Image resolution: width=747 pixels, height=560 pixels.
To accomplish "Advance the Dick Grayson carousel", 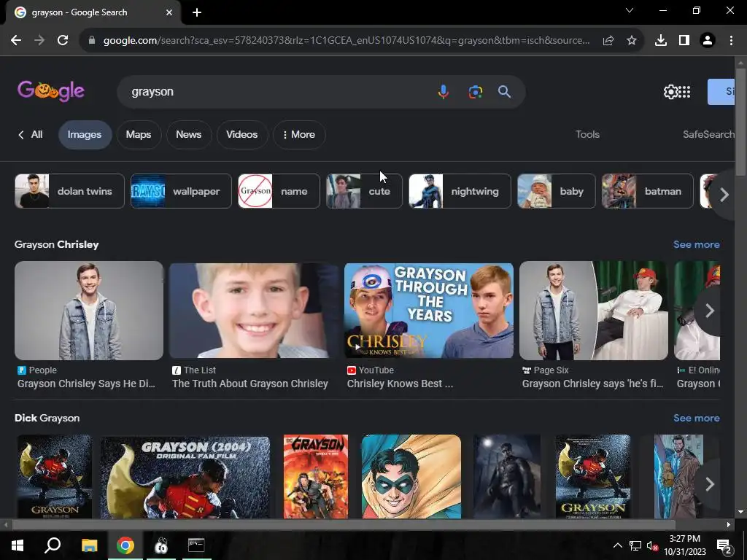I will pos(709,484).
